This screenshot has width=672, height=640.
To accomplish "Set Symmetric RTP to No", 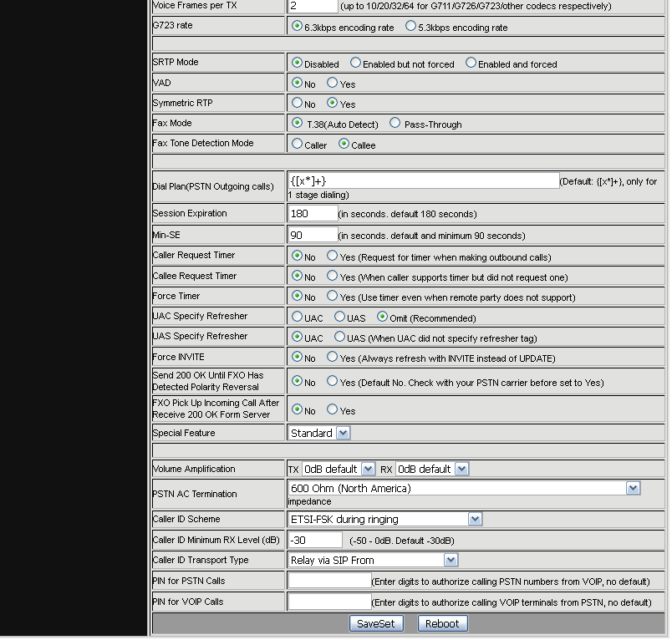I will (x=297, y=104).
